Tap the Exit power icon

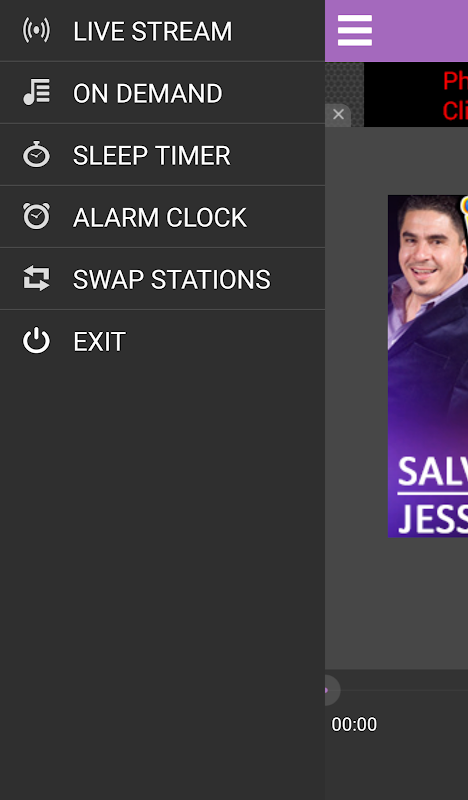(36, 341)
